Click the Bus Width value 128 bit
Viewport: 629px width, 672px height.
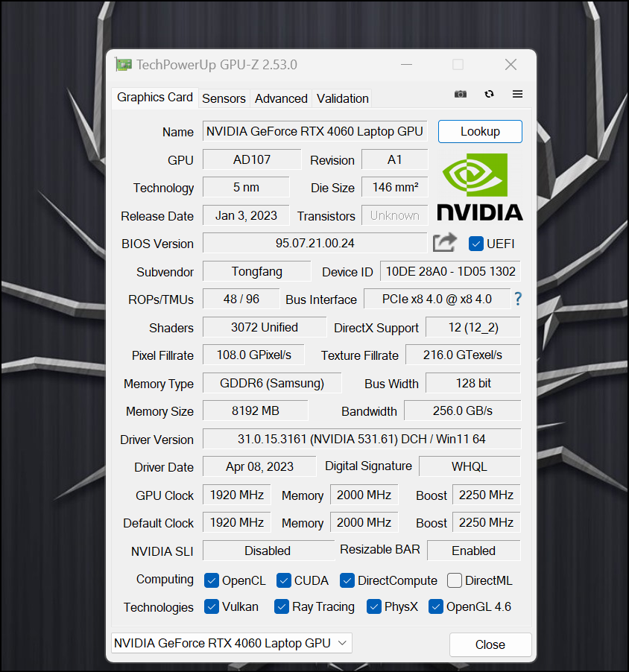coord(473,383)
